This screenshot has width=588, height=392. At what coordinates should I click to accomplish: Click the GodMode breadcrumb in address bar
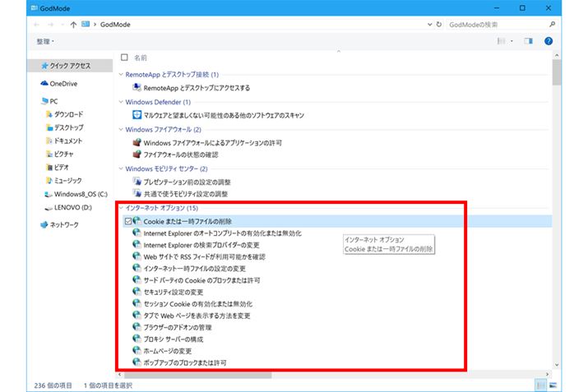[x=115, y=25]
